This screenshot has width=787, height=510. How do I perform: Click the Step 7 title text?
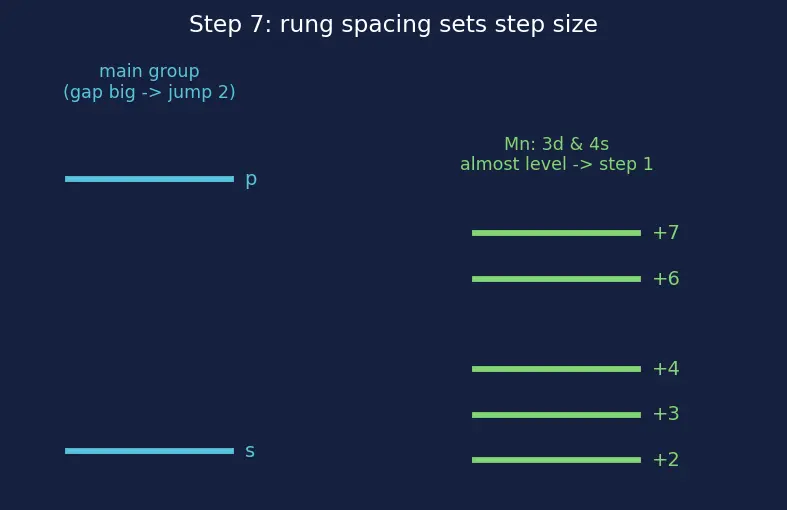(x=393, y=24)
